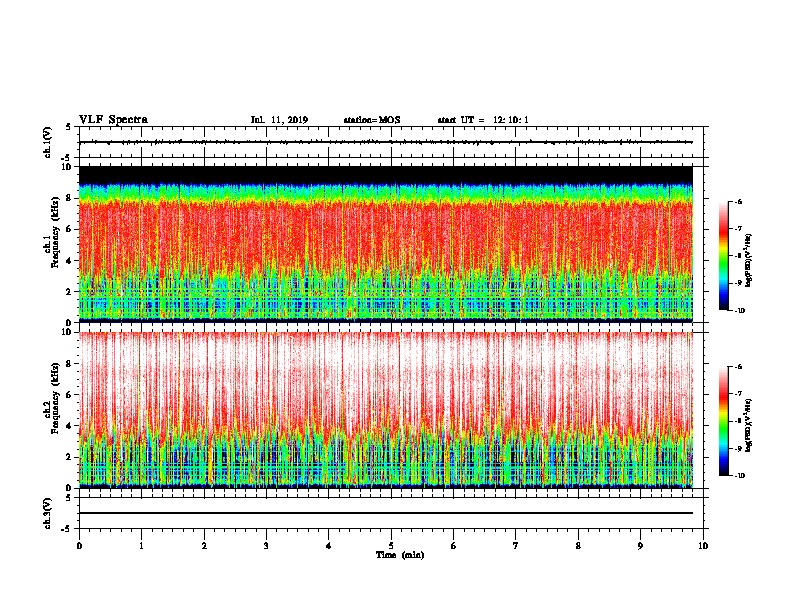Screen dimensions: 792x612
Task: Click the time axis tick label "1"
Action: coord(141,545)
